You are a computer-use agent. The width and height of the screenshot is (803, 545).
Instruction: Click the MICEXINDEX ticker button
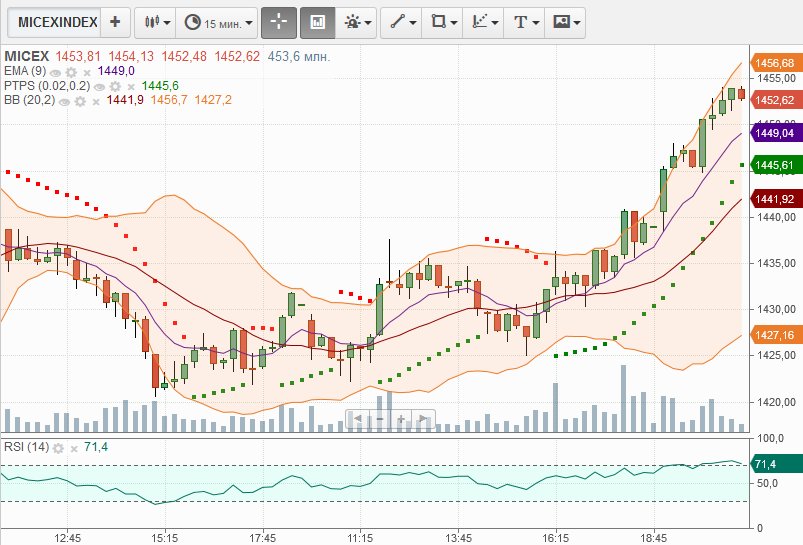[x=58, y=21]
